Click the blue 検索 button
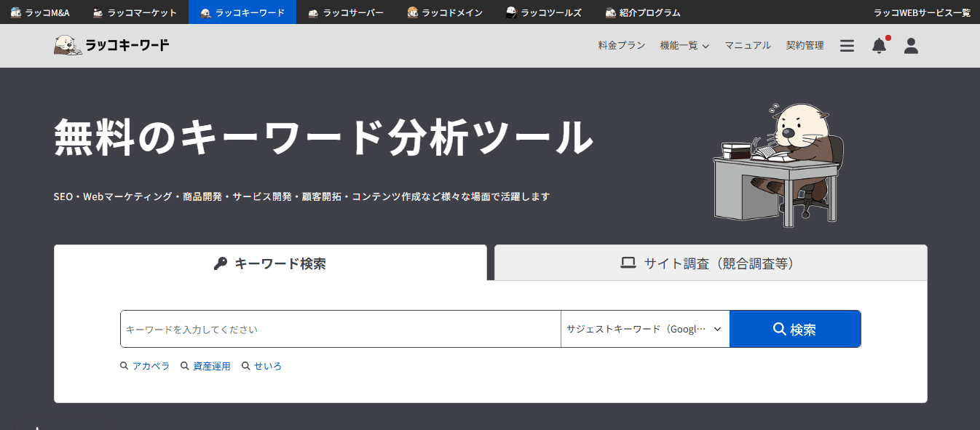Screen dimensions: 980x430 coord(795,329)
